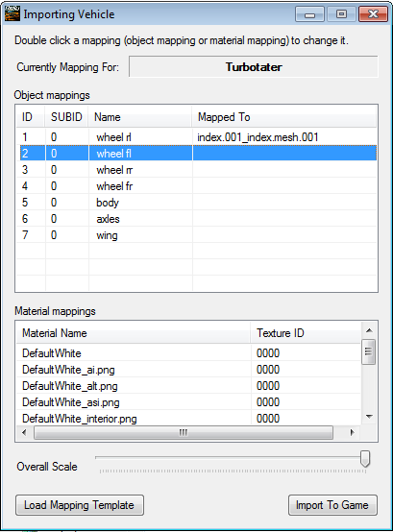
Task: Select the wheel fl object row
Action: tap(198, 154)
